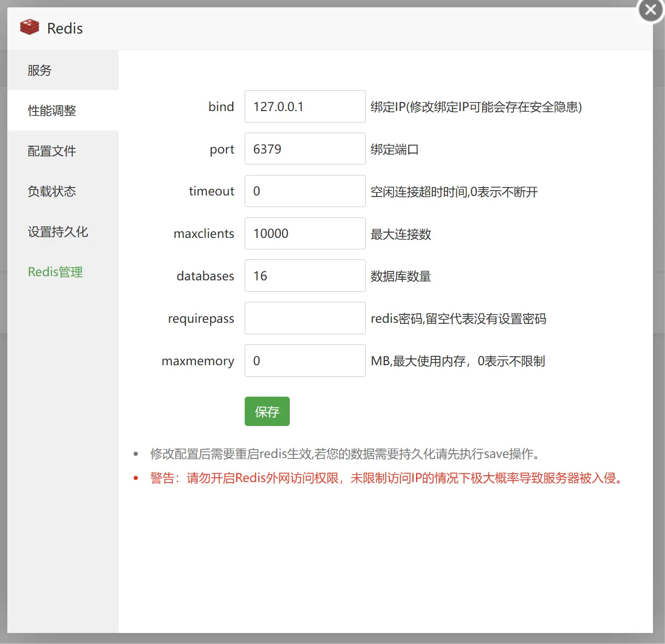Click the 绑定IP security hint text
The width and height of the screenshot is (665, 644).
(x=476, y=107)
